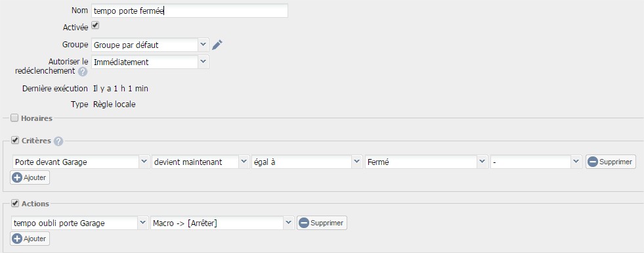Open the égal à operator dropdown
Screen dimensions: 644x253
[x=307, y=162]
